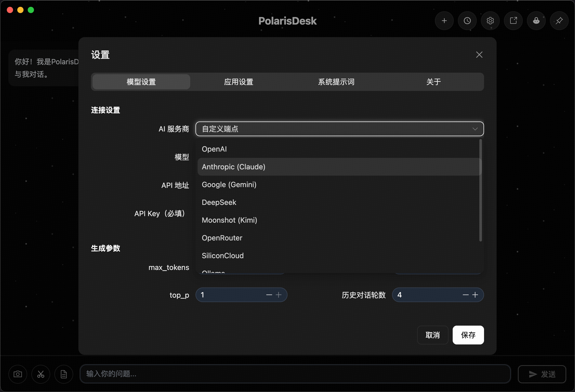
Task: Click the macOS yellow minimize button
Action: pyautogui.click(x=20, y=10)
